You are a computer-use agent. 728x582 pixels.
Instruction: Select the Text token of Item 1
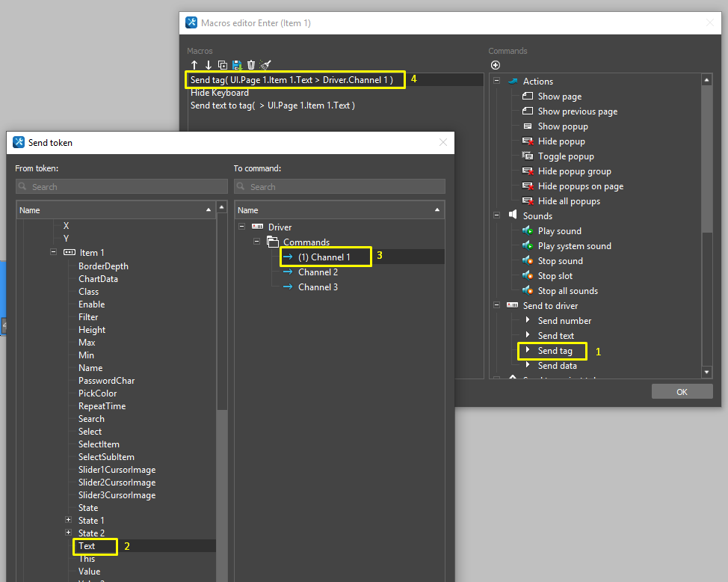[87, 546]
